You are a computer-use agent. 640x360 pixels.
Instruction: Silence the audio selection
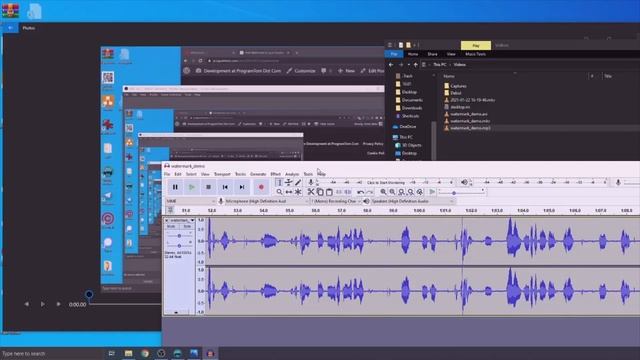348,192
